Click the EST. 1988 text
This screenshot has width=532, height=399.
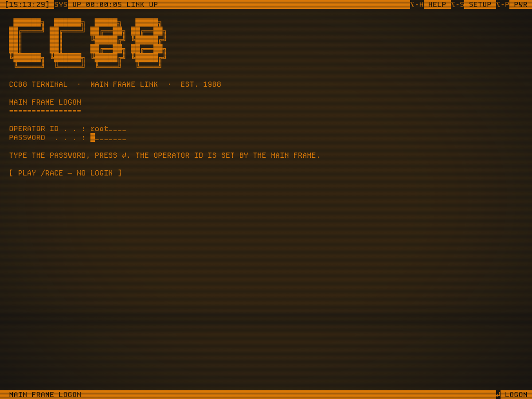pos(201,84)
